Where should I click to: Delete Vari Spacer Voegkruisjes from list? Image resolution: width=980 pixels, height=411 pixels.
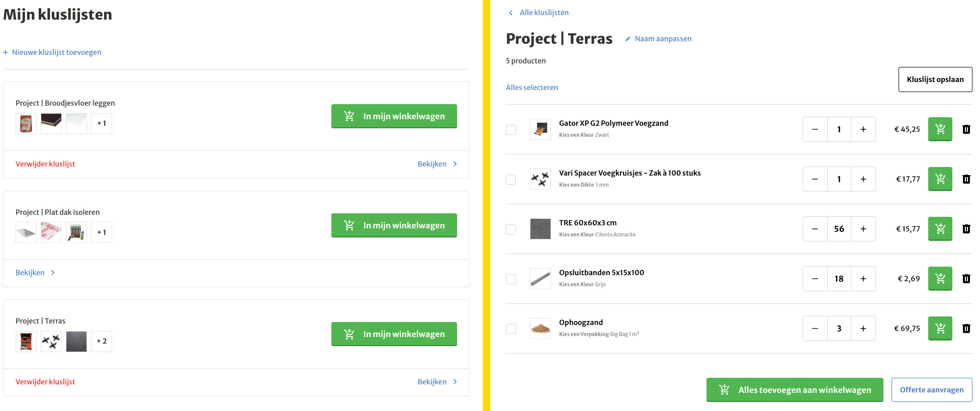pyautogui.click(x=966, y=179)
